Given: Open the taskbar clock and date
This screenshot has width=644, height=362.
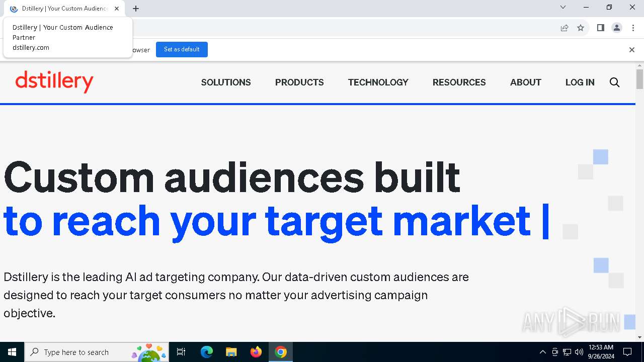Looking at the screenshot, I should pos(601,352).
